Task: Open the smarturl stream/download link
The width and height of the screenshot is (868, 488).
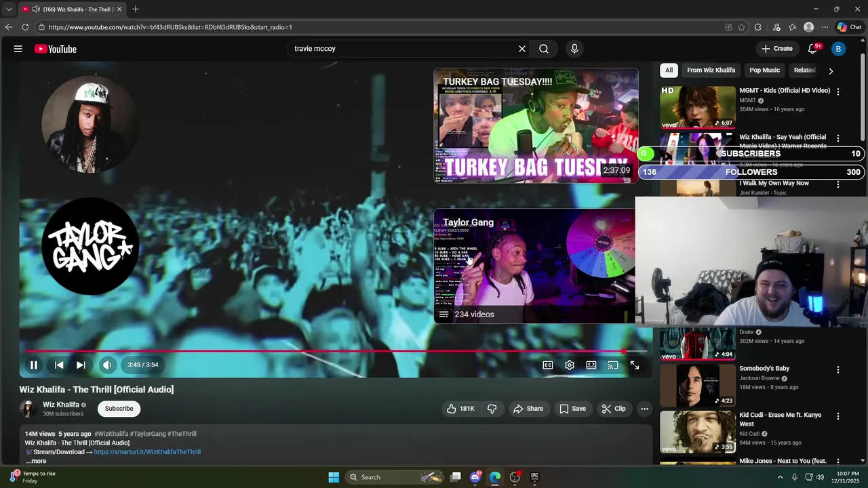Action: [147, 452]
